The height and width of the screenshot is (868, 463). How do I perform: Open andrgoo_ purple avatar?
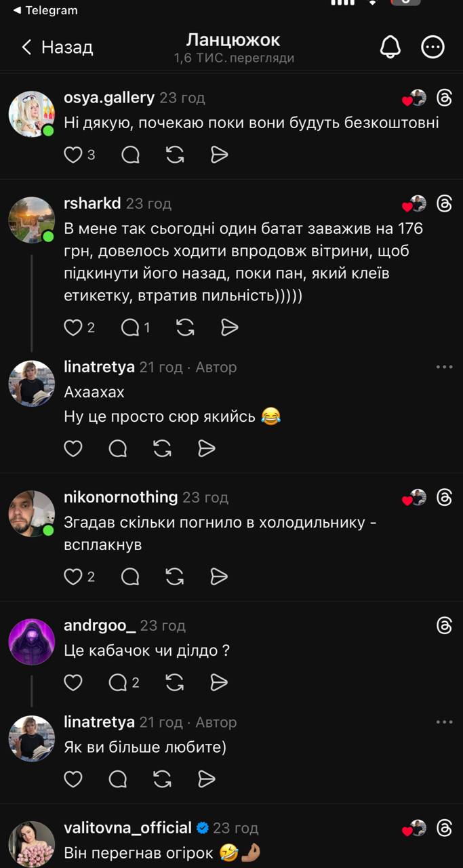(x=31, y=642)
